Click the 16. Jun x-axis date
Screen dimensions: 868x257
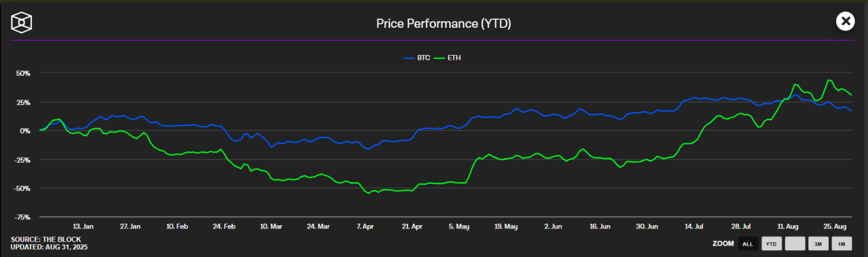pos(600,226)
